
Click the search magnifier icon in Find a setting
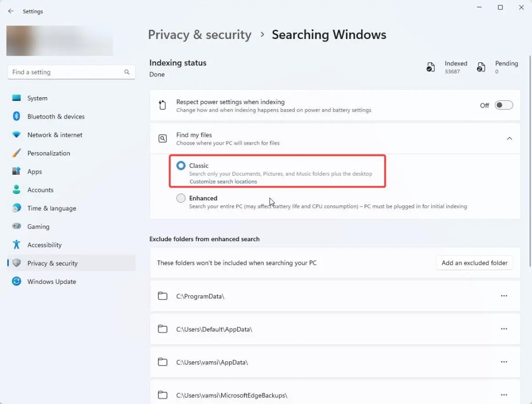pos(127,72)
